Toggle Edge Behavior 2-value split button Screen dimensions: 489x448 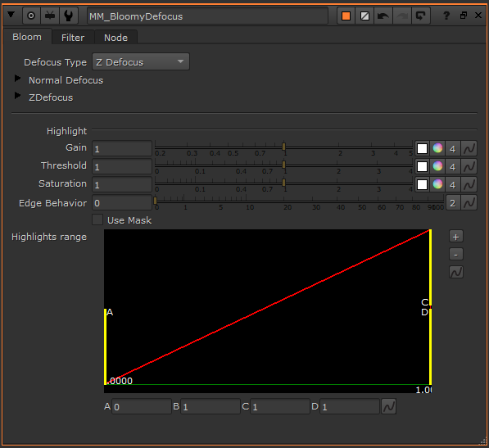pyautogui.click(x=452, y=203)
